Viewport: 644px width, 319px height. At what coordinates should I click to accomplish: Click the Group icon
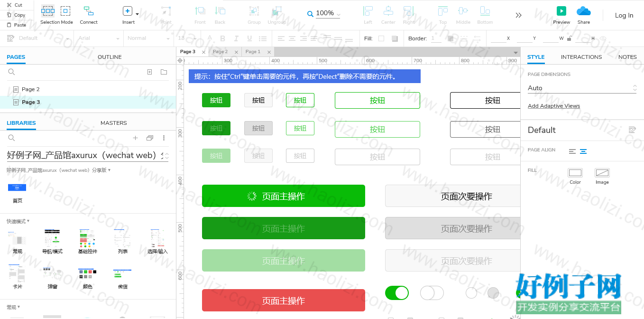254,11
